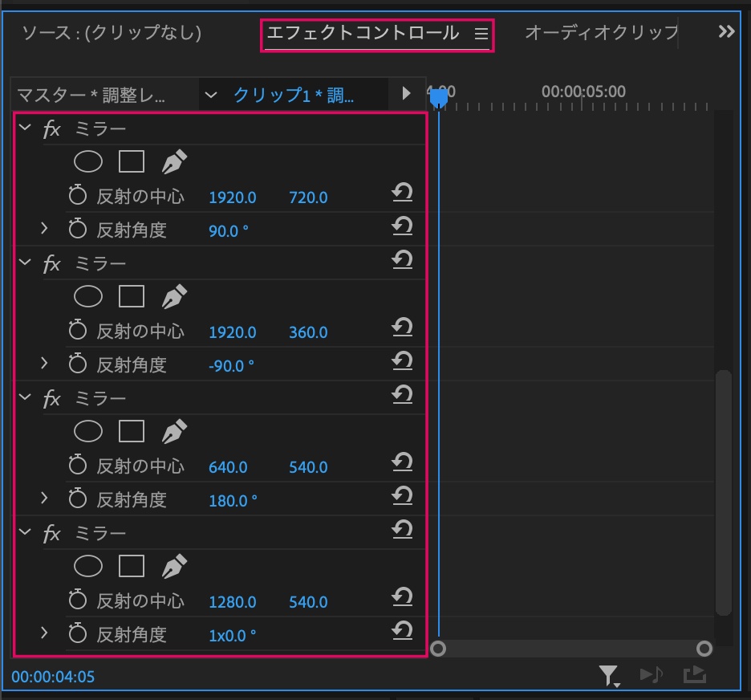Create rectangle mask on second ミラー effect
This screenshot has height=700, width=751.
tap(132, 296)
